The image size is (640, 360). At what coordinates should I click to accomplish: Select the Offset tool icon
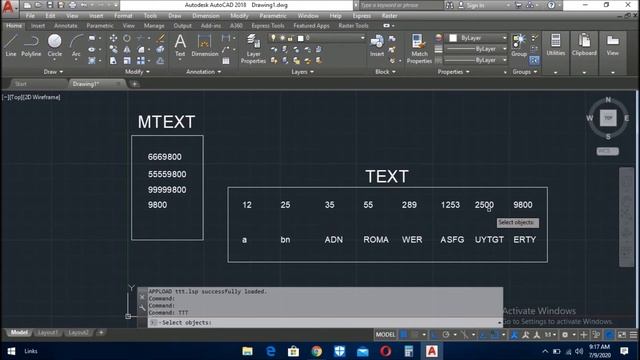tap(161, 61)
